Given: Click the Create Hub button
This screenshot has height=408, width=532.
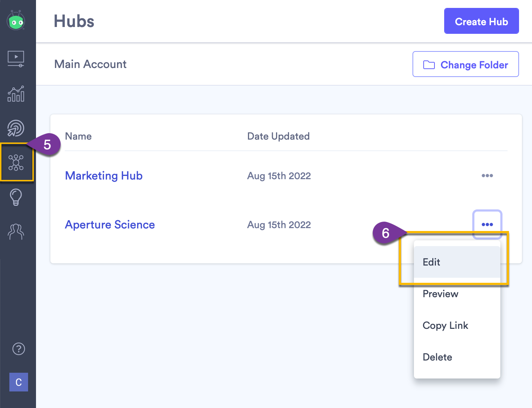Looking at the screenshot, I should click(481, 21).
